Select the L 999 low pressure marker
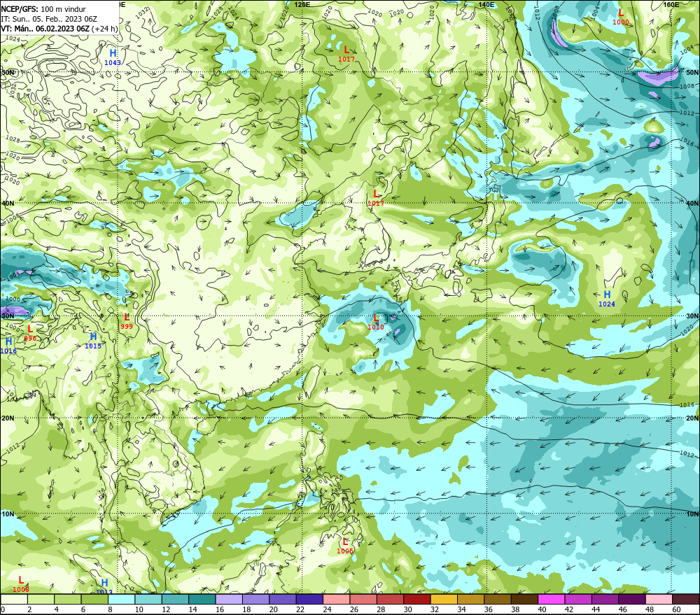 click(127, 321)
